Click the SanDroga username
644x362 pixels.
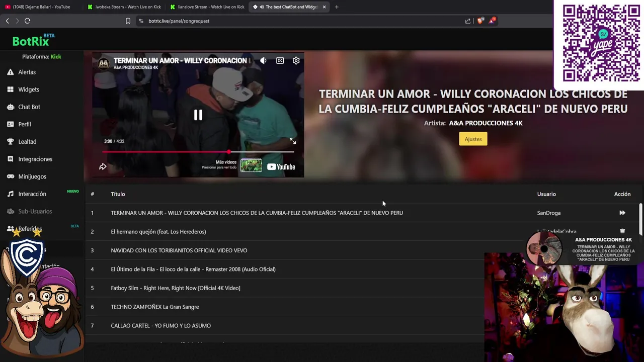(548, 213)
